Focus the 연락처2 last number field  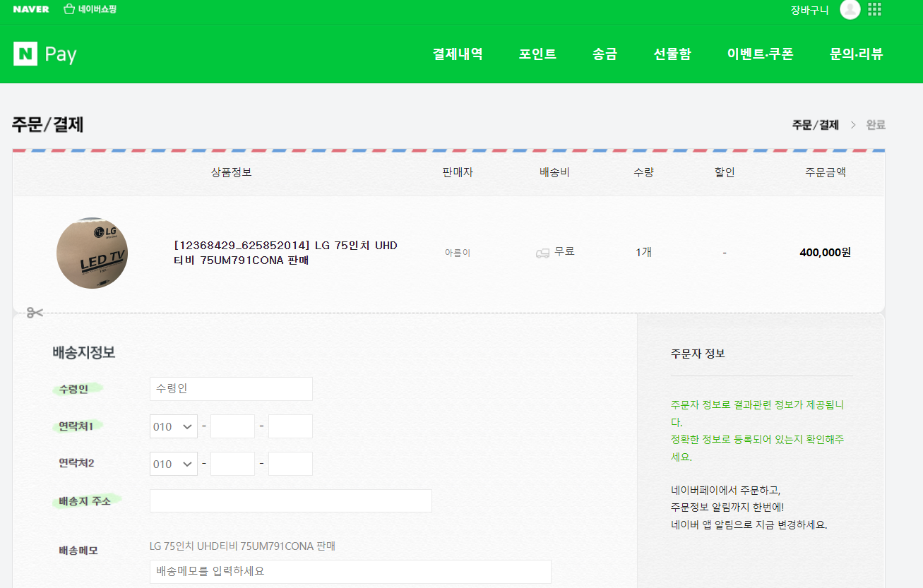pyautogui.click(x=290, y=464)
